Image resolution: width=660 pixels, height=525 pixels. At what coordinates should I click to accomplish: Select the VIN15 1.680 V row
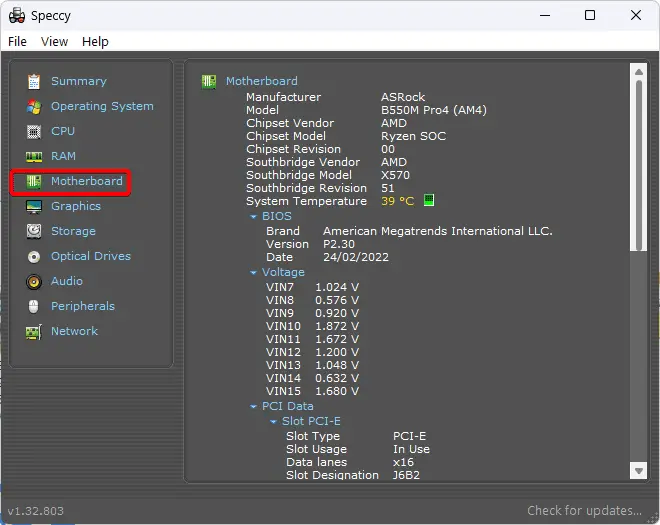coord(312,391)
